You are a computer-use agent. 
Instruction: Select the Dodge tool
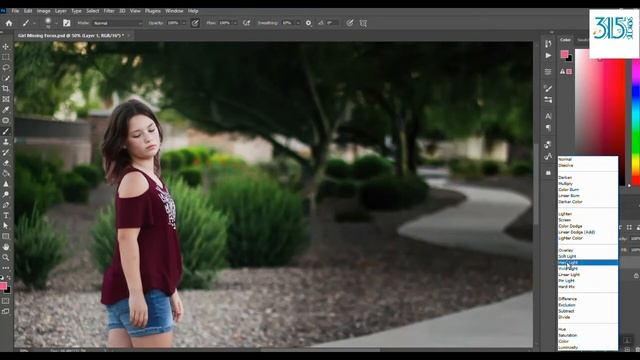point(6,195)
